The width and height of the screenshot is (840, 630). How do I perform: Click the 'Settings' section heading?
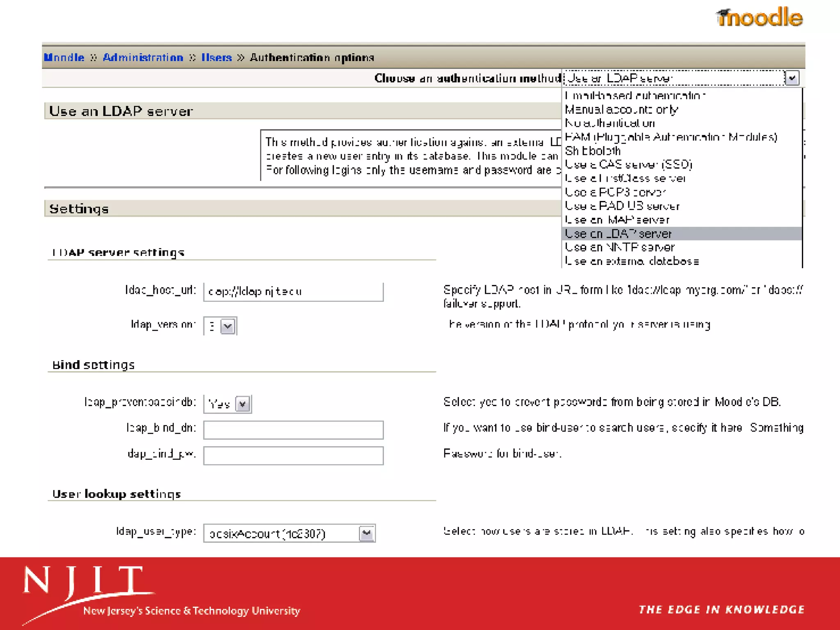pyautogui.click(x=79, y=209)
